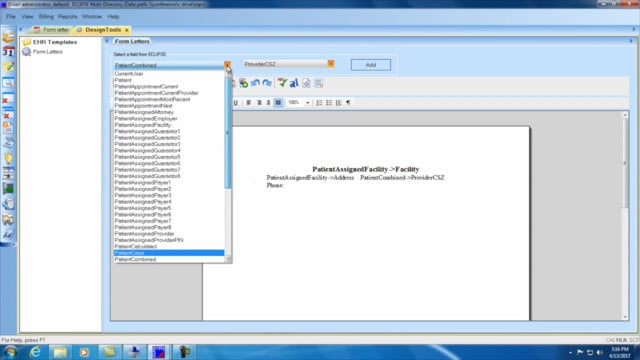Collapse the PatientCombined dropdown arrow
640x360 pixels.
click(227, 65)
